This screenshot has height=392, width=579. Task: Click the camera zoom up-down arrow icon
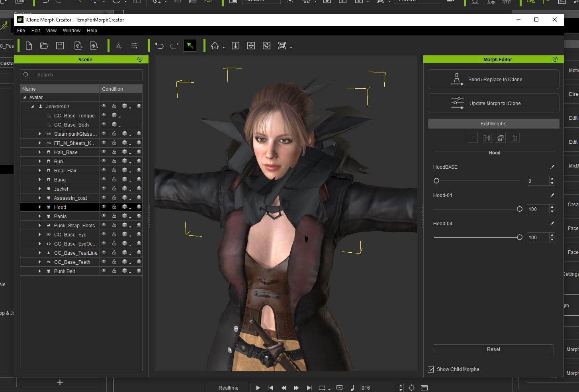pos(236,46)
